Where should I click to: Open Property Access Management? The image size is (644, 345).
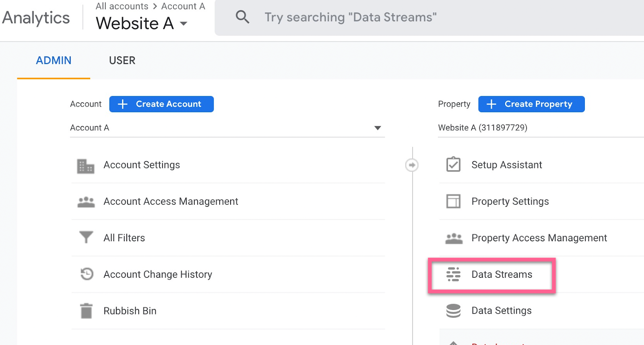[539, 238]
